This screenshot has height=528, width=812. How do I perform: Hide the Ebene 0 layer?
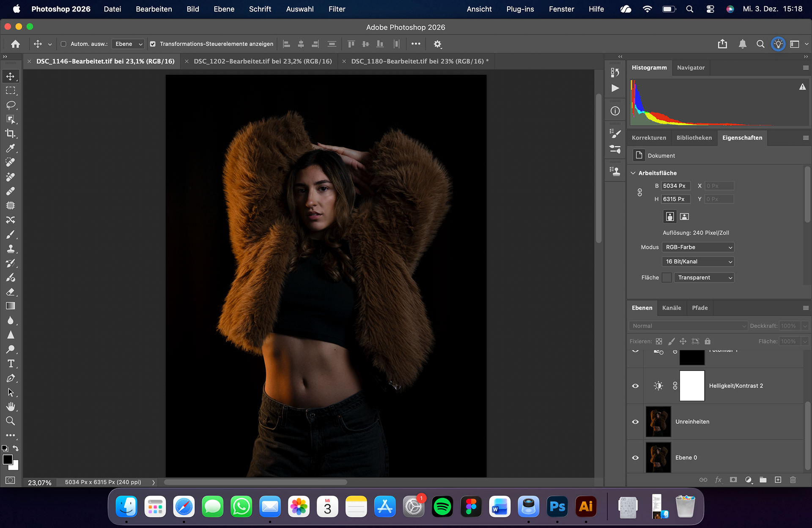coord(635,458)
